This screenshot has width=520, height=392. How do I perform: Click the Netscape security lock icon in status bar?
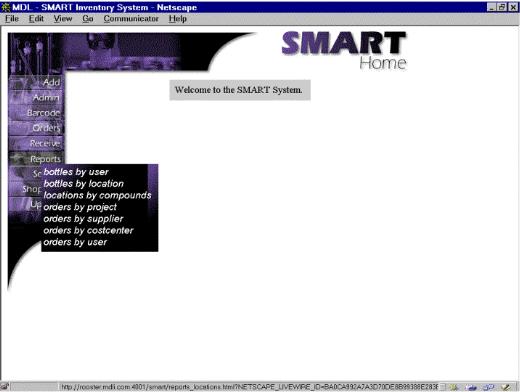pyautogui.click(x=5, y=387)
